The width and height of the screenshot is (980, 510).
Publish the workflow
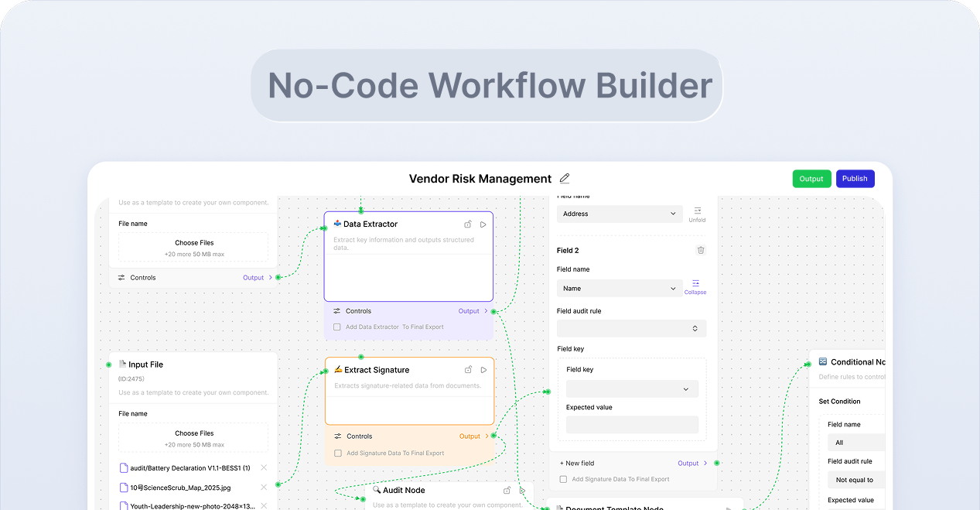click(x=855, y=179)
